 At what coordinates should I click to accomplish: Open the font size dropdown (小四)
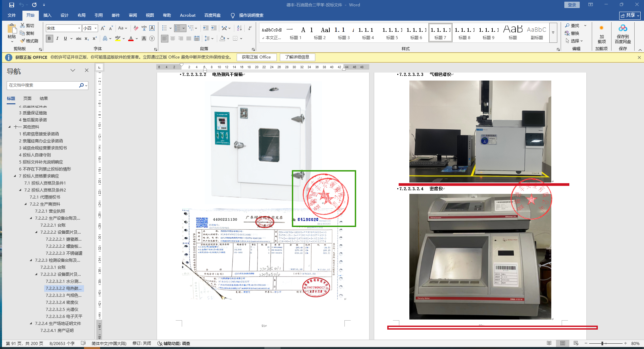click(x=95, y=28)
